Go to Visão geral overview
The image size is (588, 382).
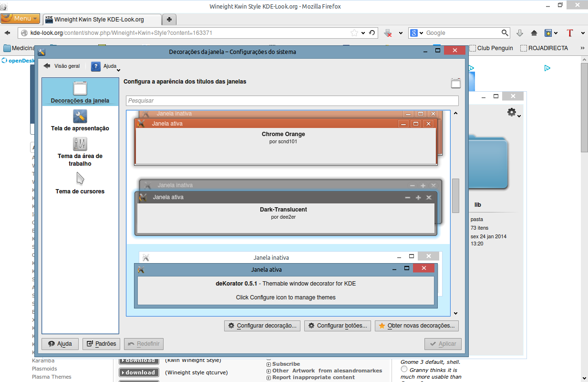(x=62, y=66)
